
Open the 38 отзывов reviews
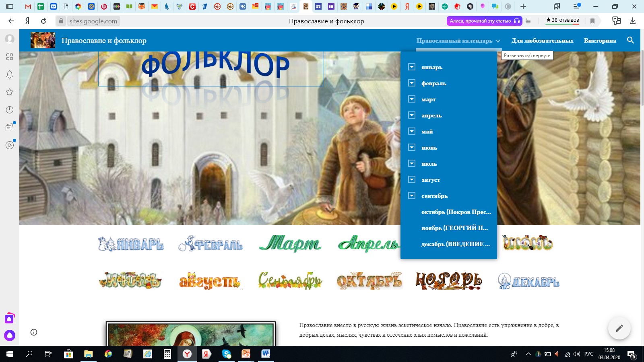[562, 20]
